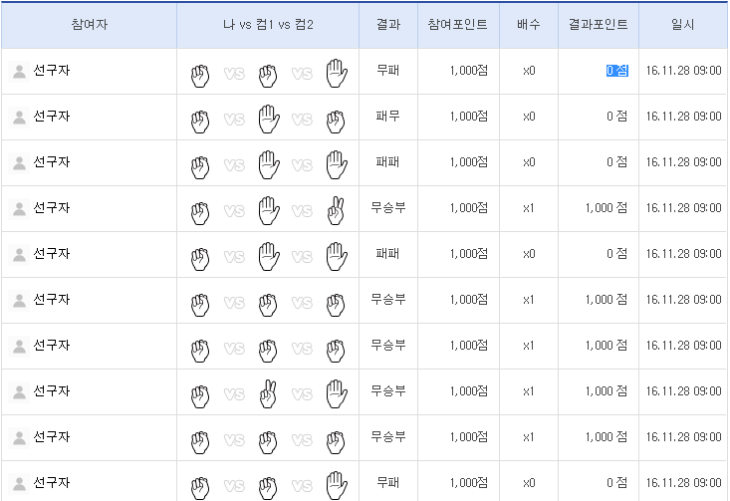
Task: Click unhighlighted 0 점 in the 무패 row
Action: coord(617,483)
